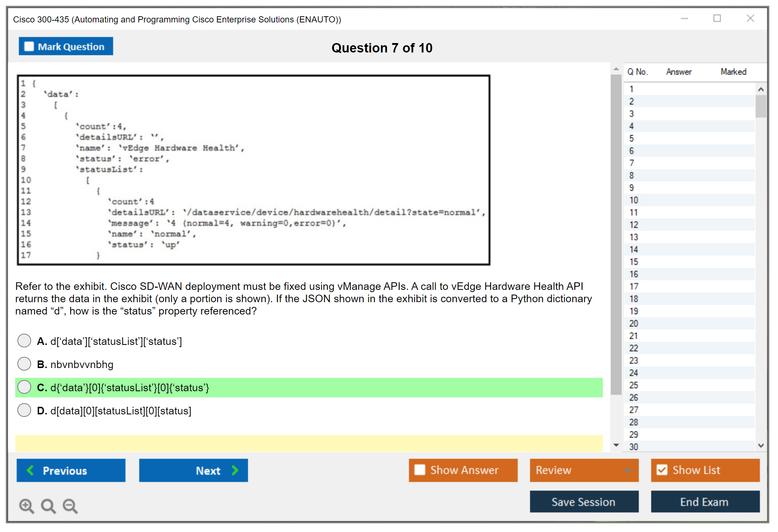Select question 7 in the question list
The width and height of the screenshot is (778, 532).
pos(631,163)
